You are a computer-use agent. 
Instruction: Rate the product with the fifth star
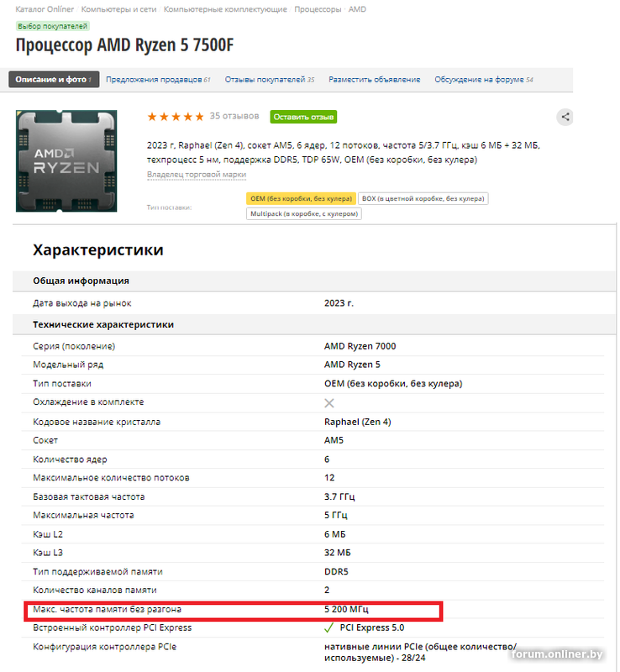coord(198,118)
